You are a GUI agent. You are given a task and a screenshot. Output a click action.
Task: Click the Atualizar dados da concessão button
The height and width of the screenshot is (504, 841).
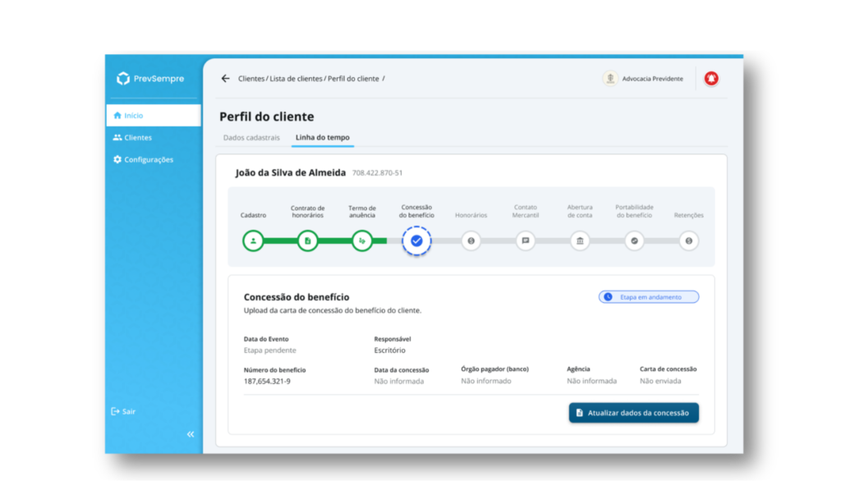(x=633, y=413)
